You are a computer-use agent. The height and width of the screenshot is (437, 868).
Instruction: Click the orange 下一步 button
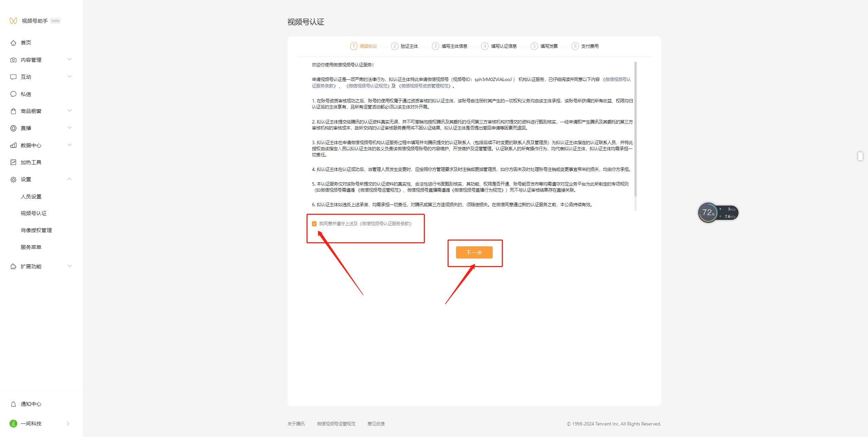(474, 252)
